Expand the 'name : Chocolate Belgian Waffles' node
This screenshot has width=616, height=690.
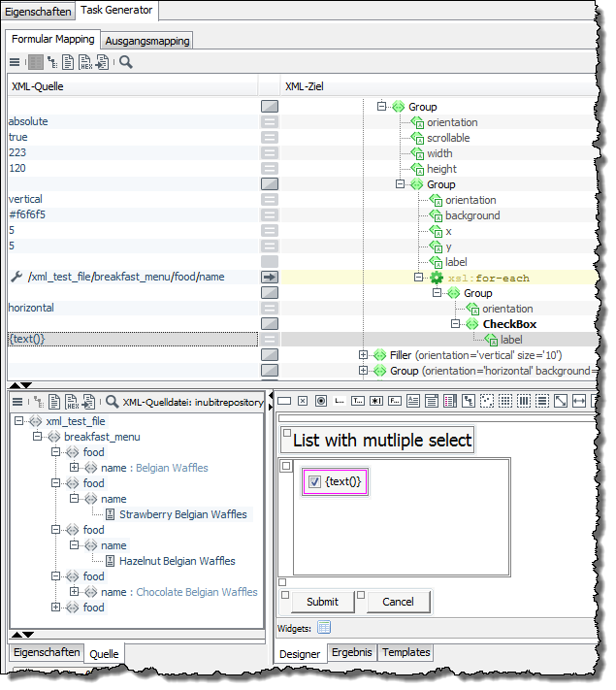coord(75,592)
